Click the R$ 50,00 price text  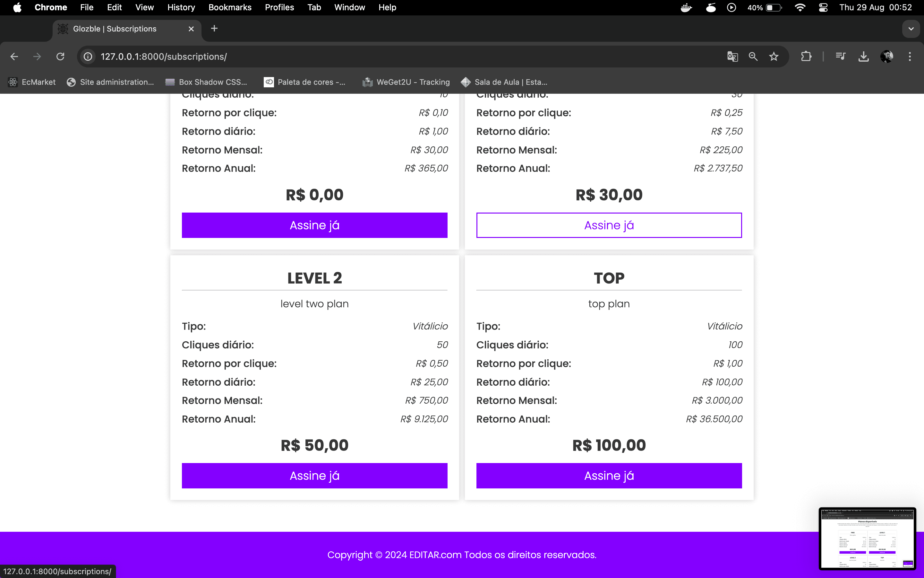click(x=315, y=445)
